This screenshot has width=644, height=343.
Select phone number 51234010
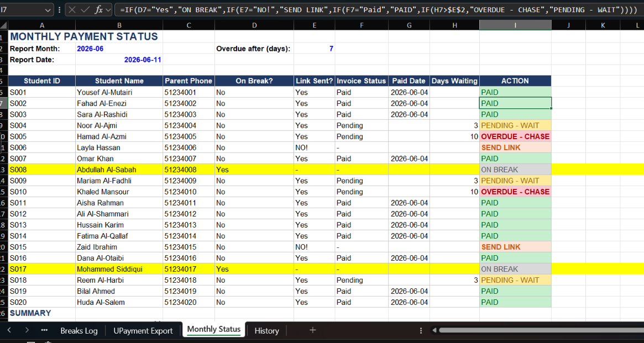[189, 192]
